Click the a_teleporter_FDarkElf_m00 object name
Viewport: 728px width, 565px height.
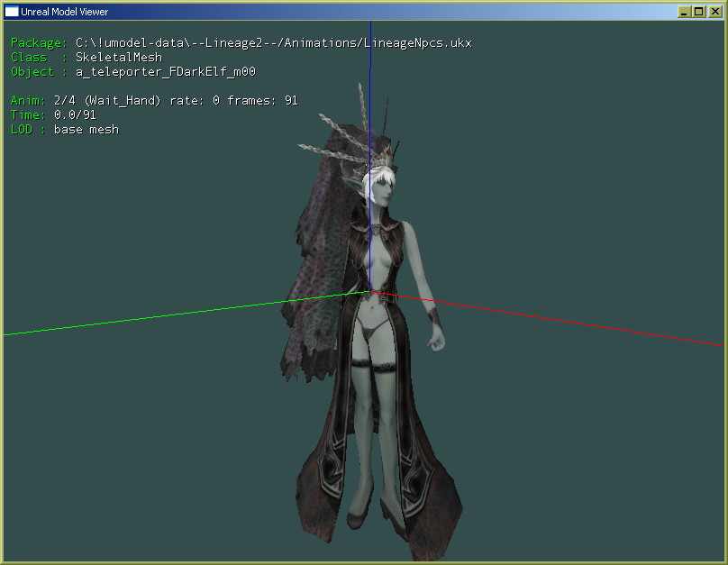(166, 72)
